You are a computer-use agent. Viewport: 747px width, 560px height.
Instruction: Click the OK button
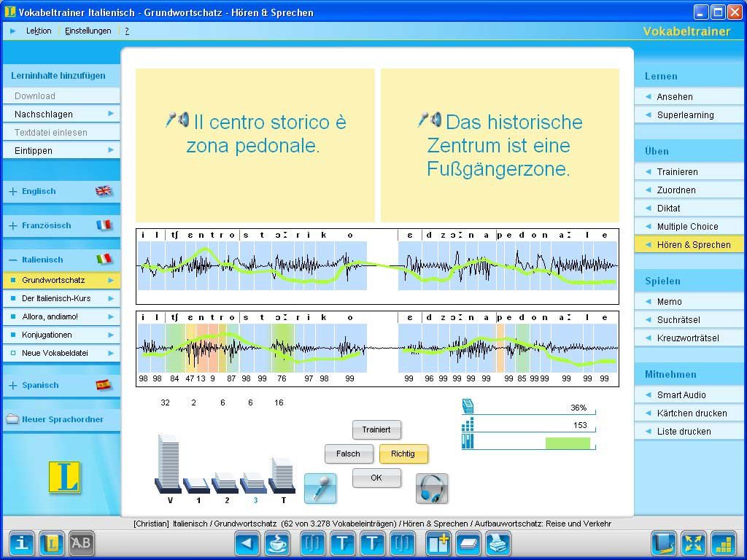point(376,478)
